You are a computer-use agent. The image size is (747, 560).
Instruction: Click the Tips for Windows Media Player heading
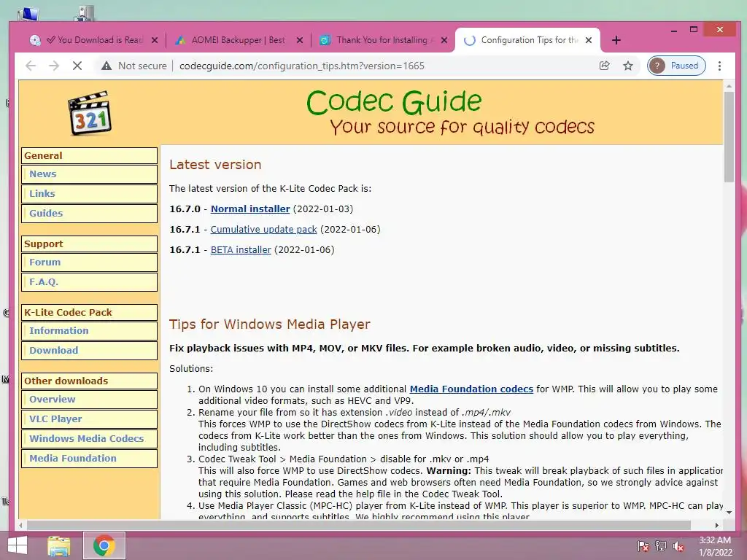pyautogui.click(x=270, y=324)
